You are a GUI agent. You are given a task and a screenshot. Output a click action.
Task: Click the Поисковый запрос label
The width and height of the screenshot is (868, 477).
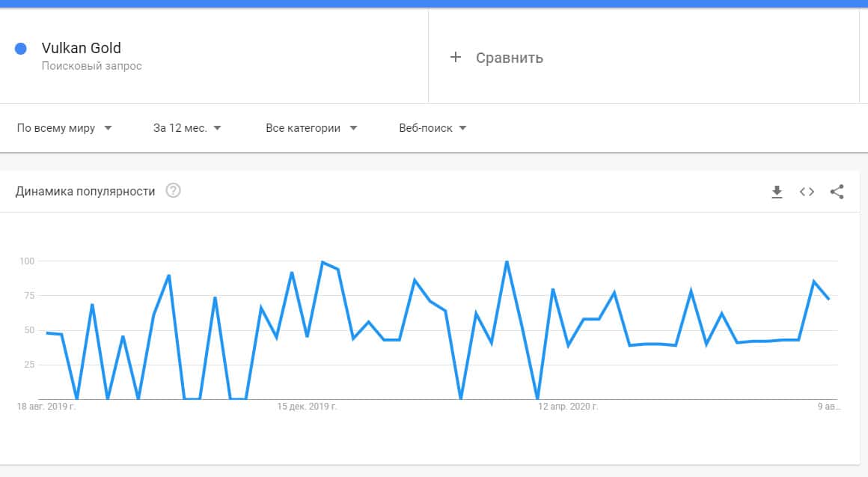click(91, 66)
